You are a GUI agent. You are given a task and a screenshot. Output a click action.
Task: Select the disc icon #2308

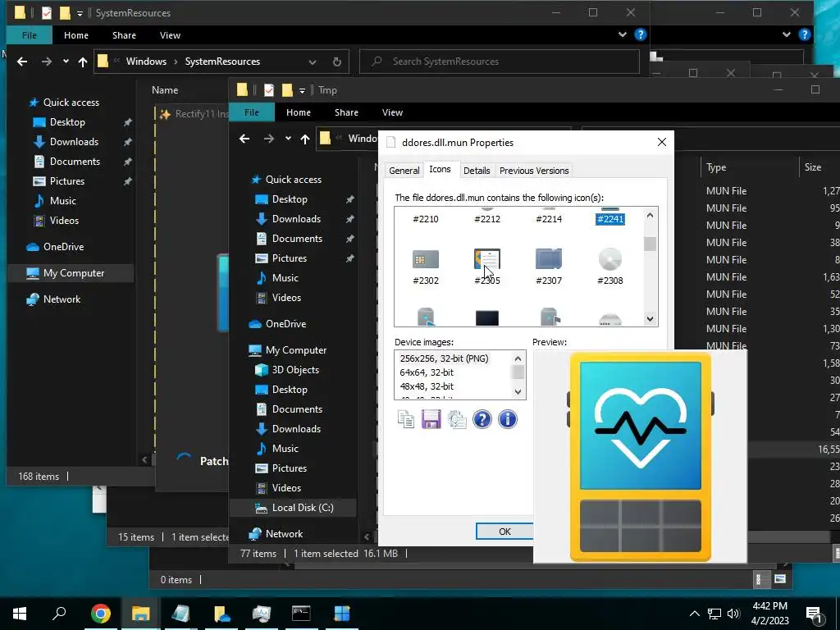coord(609,259)
